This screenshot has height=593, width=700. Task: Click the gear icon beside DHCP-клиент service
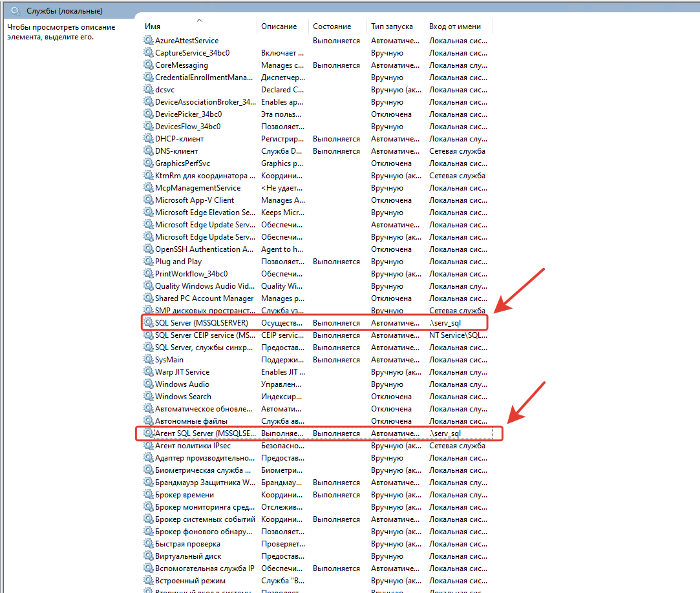pyautogui.click(x=148, y=139)
